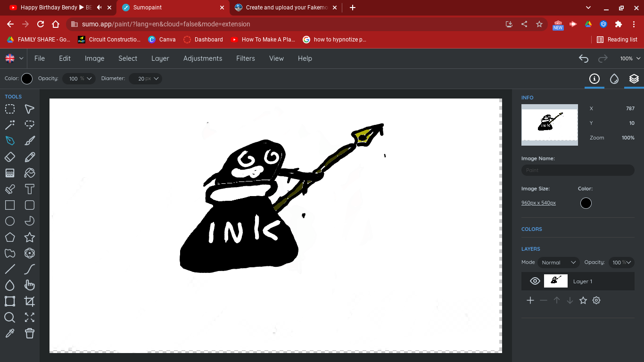Select the paint bucket fill tool
The width and height of the screenshot is (644, 362).
tap(30, 173)
